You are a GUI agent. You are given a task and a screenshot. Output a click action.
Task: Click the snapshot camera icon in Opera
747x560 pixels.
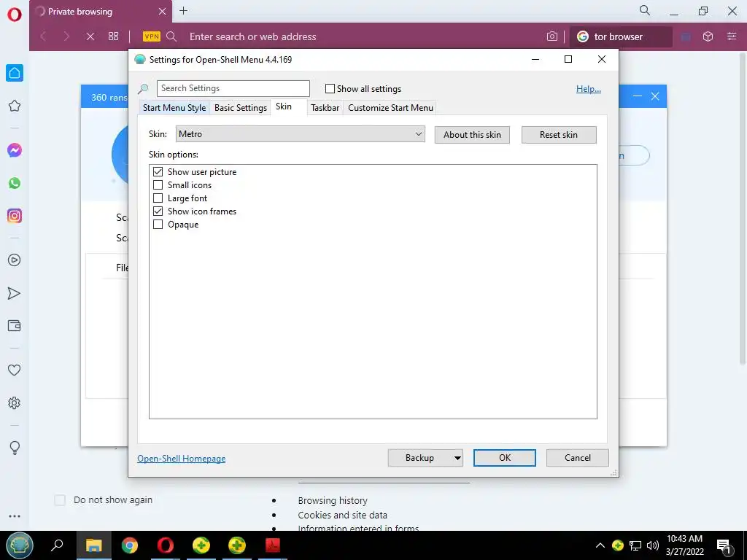pyautogui.click(x=552, y=36)
